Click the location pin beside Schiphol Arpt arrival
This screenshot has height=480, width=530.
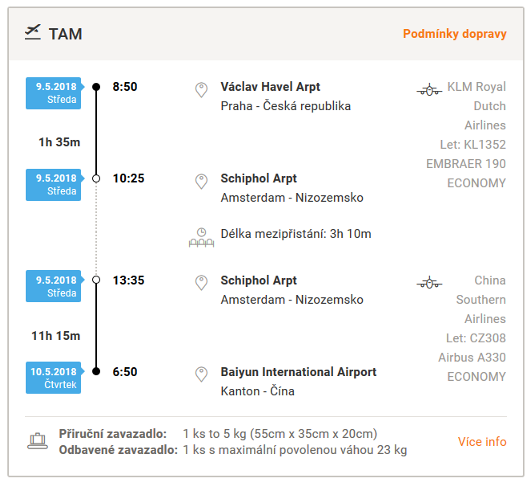click(201, 182)
